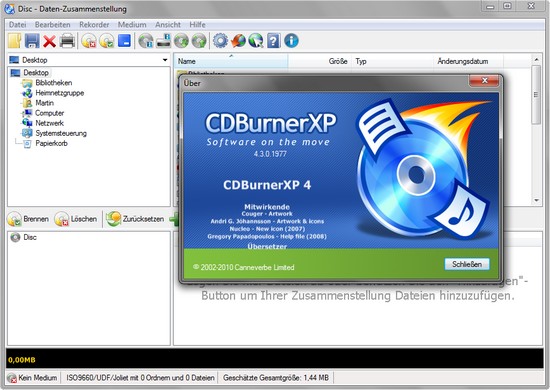Image resolution: width=550 pixels, height=390 pixels.
Task: Select Martin user folder in tree
Action: coord(45,103)
